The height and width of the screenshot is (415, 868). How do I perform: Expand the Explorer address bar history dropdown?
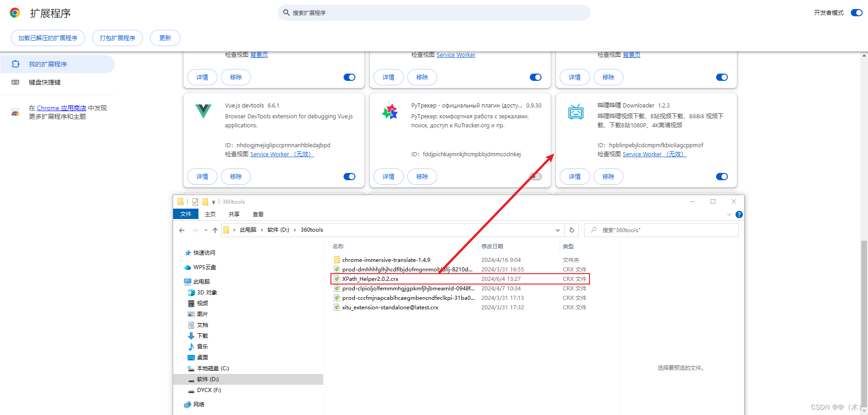(x=558, y=230)
